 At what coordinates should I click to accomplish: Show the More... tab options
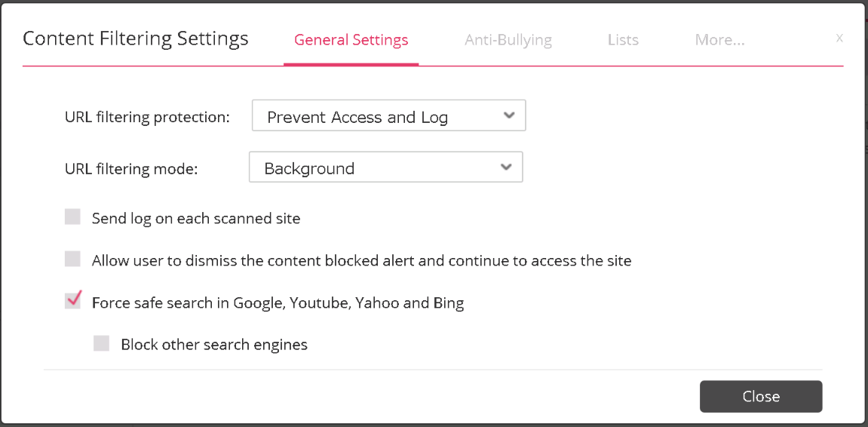coord(719,40)
